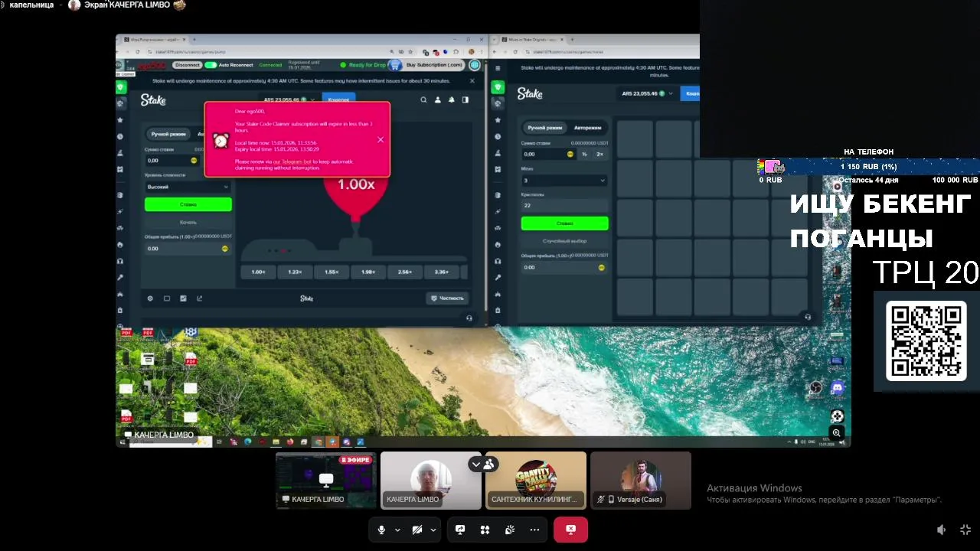980x551 pixels.
Task: Click the ½ bet button in Mines
Action: pyautogui.click(x=584, y=154)
